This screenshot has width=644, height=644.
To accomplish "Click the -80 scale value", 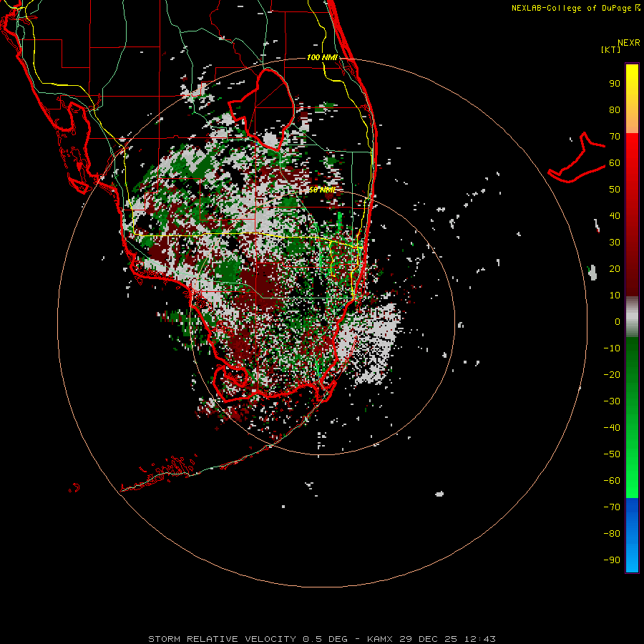I will coord(612,534).
